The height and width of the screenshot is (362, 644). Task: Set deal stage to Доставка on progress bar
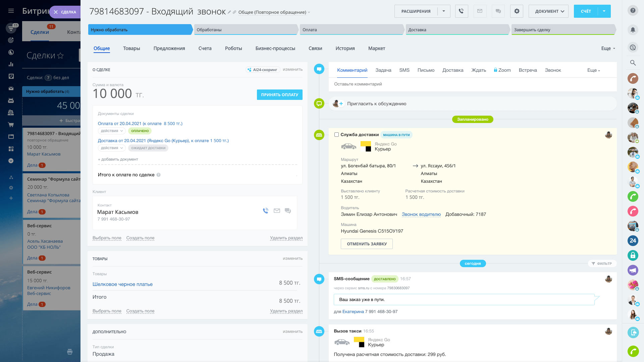click(458, 29)
